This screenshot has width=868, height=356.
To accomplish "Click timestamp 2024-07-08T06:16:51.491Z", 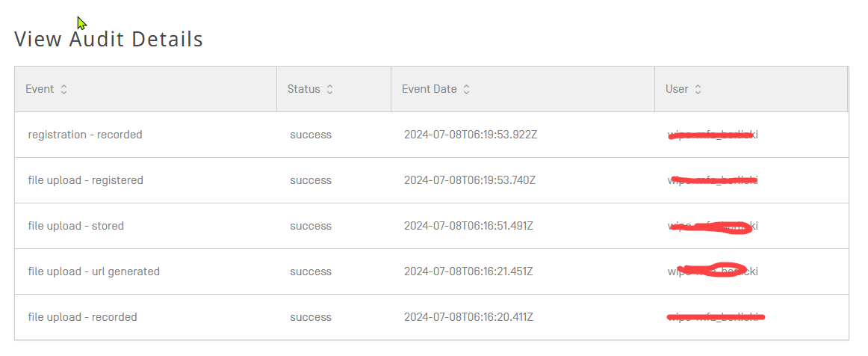I will pyautogui.click(x=468, y=226).
